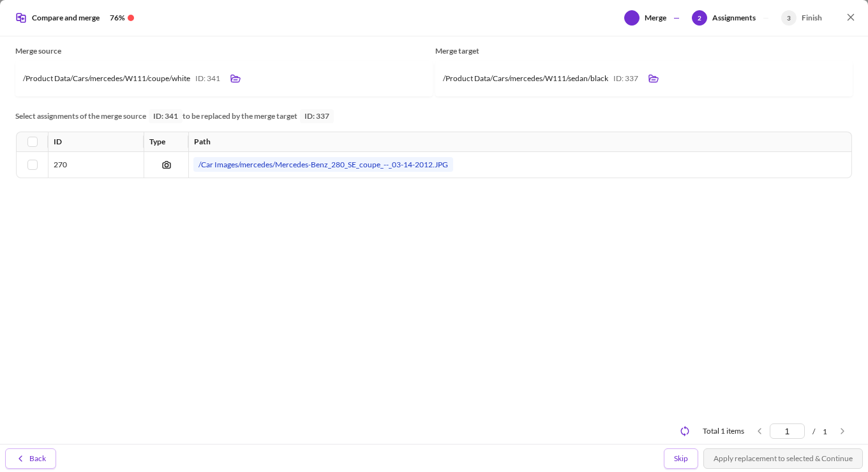The width and height of the screenshot is (868, 472).
Task: Click the ID 270 cell
Action: (x=96, y=165)
